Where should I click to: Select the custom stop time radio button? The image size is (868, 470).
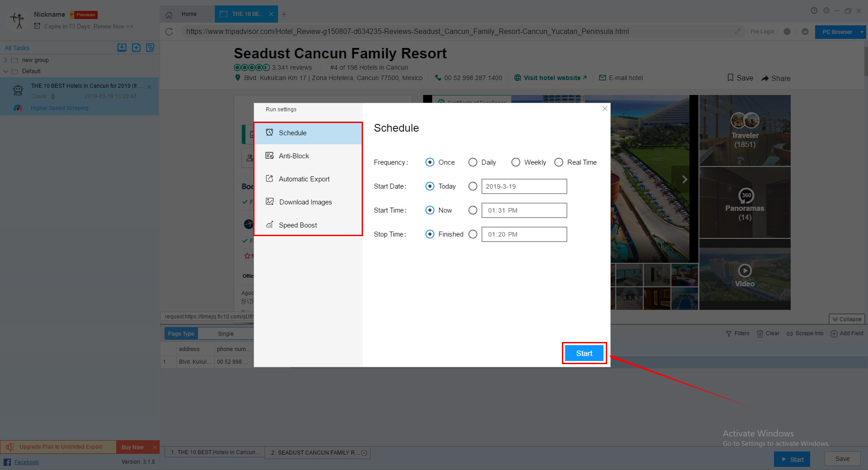click(x=473, y=234)
